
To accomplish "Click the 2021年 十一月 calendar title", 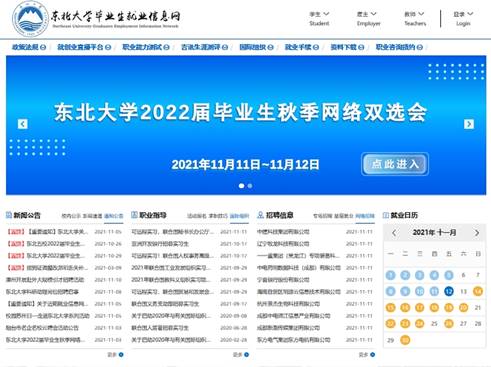I will tap(434, 232).
